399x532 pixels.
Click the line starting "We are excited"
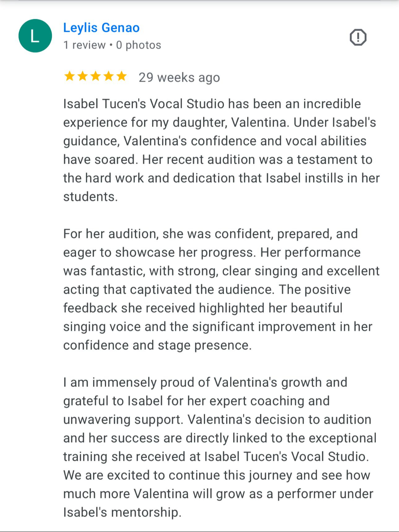tap(216, 475)
